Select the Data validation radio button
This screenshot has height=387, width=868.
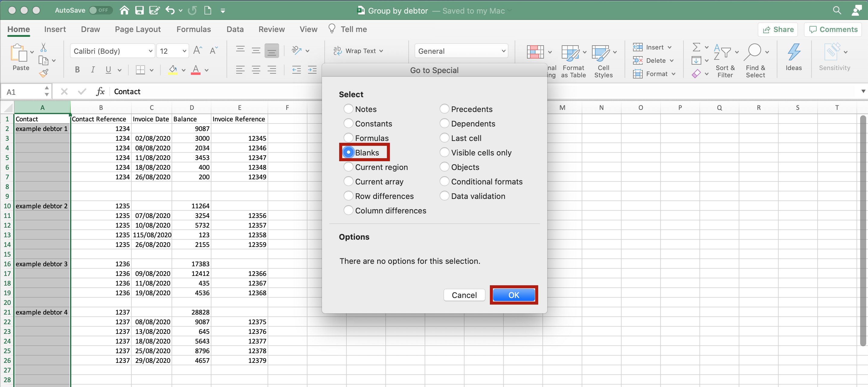tap(445, 196)
